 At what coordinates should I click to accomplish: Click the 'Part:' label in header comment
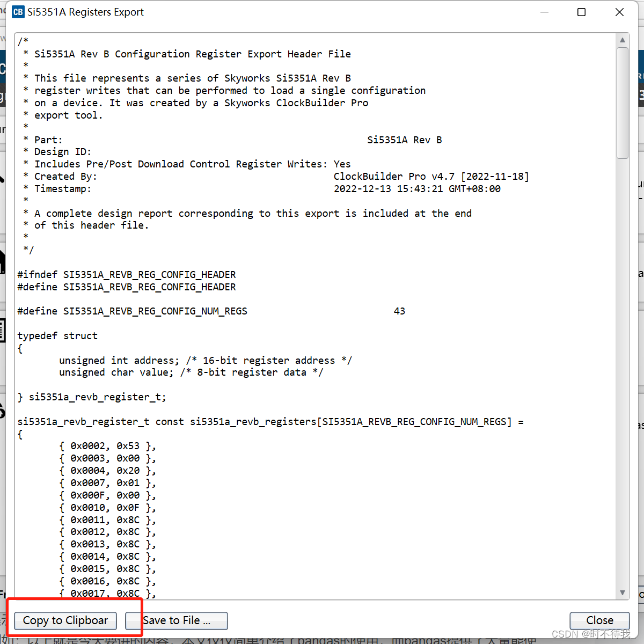click(x=48, y=140)
